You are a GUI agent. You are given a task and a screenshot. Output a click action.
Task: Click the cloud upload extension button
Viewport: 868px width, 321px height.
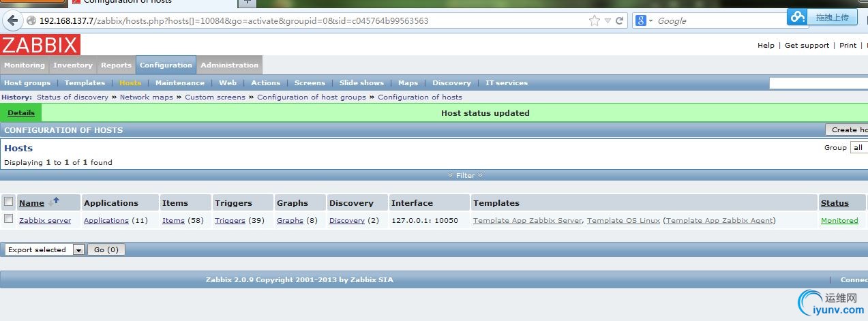822,17
